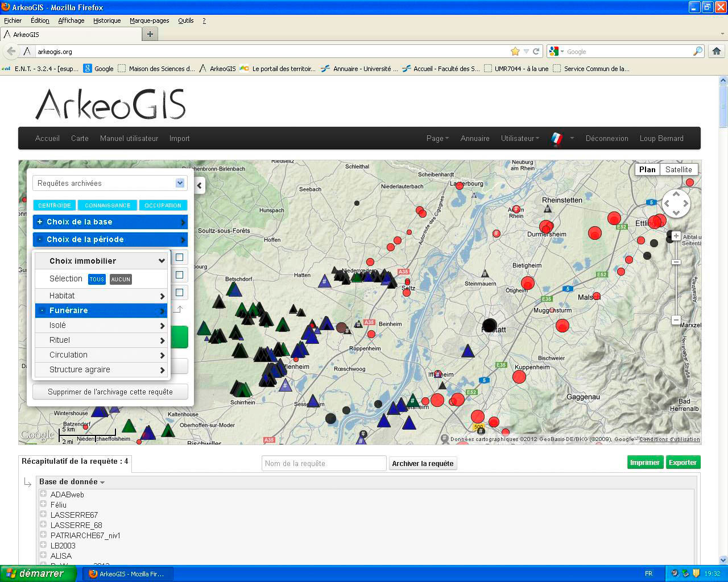This screenshot has height=582, width=728.
Task: Focus the Nom de la requête field
Action: point(324,463)
